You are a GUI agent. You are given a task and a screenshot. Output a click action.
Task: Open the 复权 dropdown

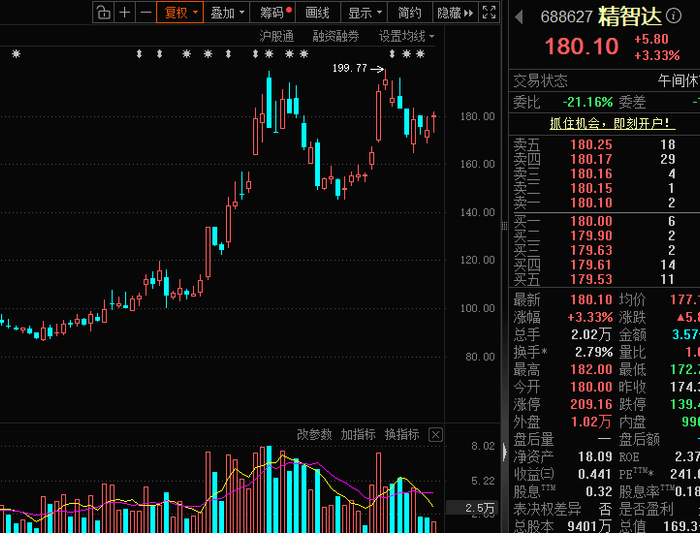[x=180, y=12]
